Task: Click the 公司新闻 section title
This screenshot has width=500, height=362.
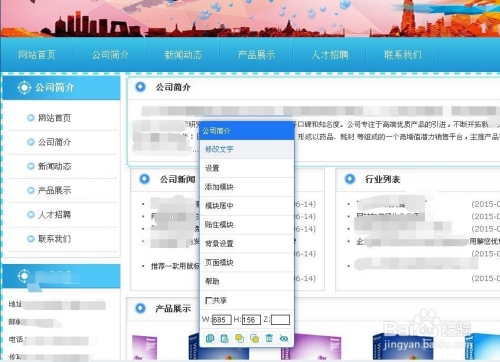Action: point(178,179)
